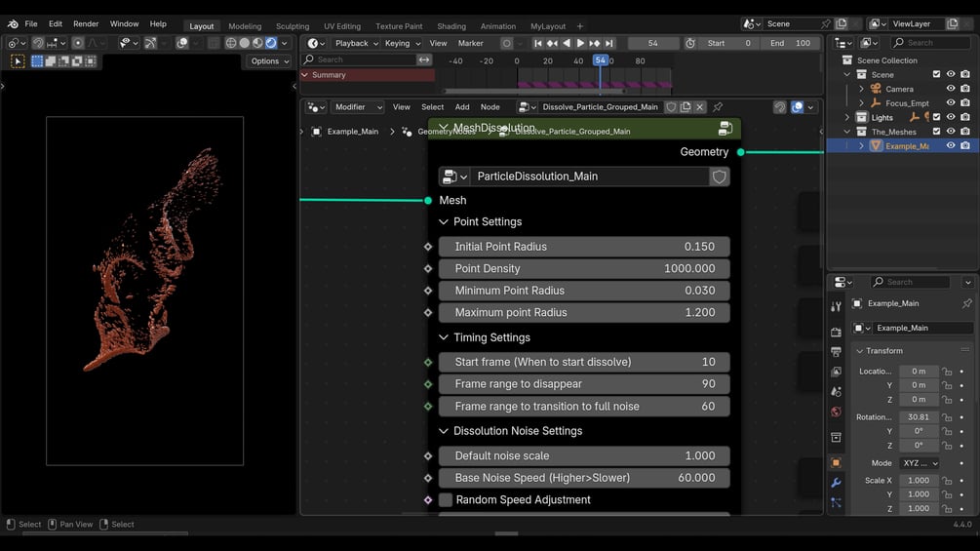980x551 pixels.
Task: Toggle fake user shield for ParticleDissolution_Main
Action: 719,177
